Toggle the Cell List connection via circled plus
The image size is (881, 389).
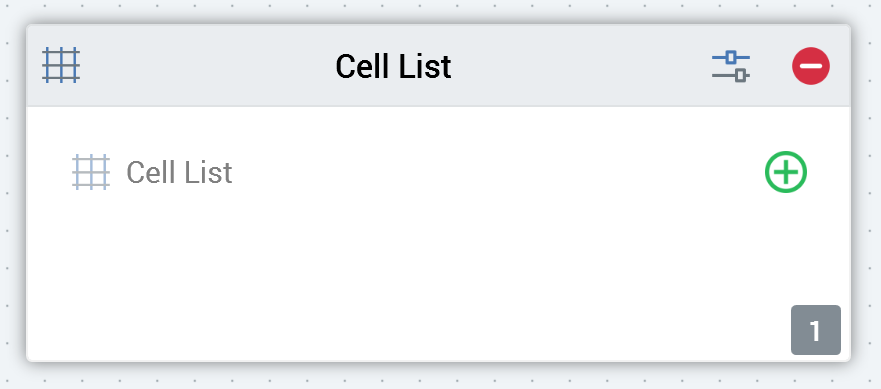tap(785, 172)
